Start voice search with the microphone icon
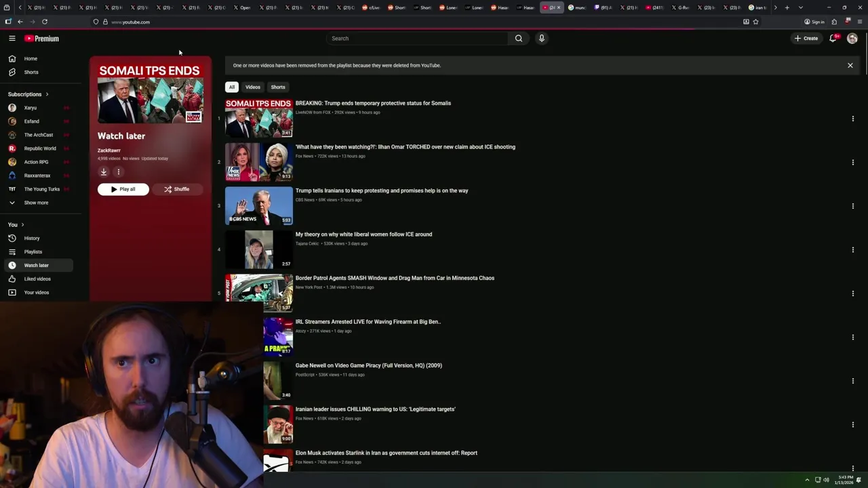868x488 pixels. pyautogui.click(x=541, y=39)
